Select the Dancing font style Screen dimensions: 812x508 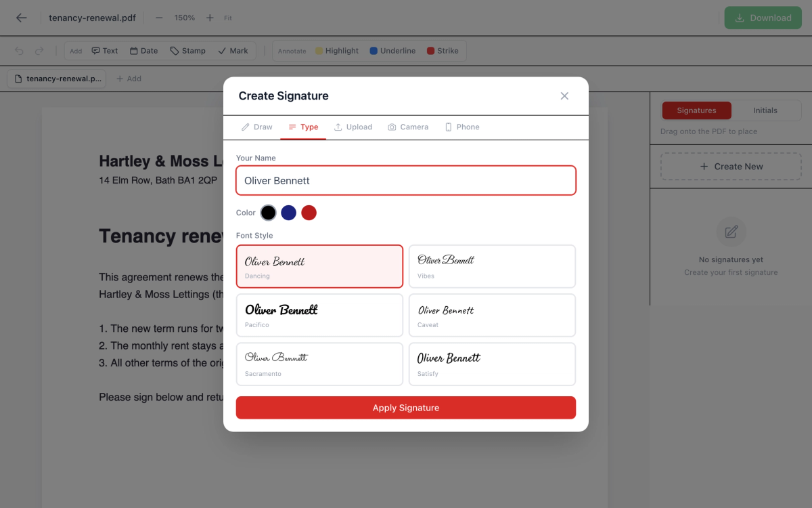point(319,267)
